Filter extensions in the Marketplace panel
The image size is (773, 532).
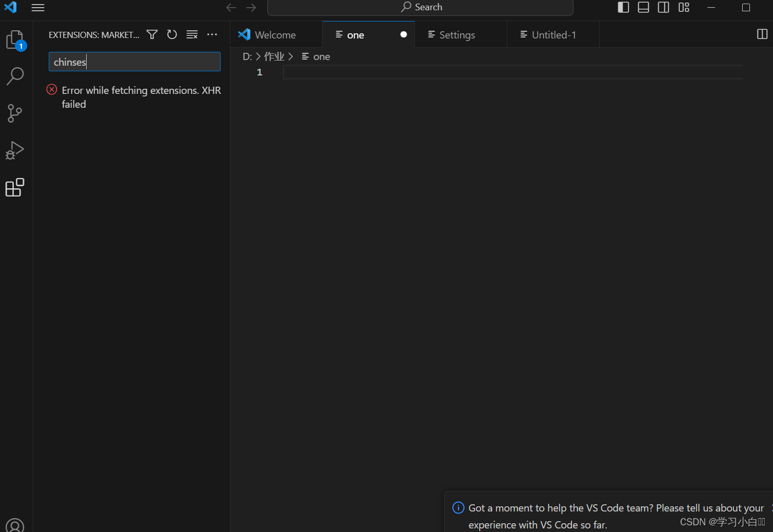coord(152,34)
